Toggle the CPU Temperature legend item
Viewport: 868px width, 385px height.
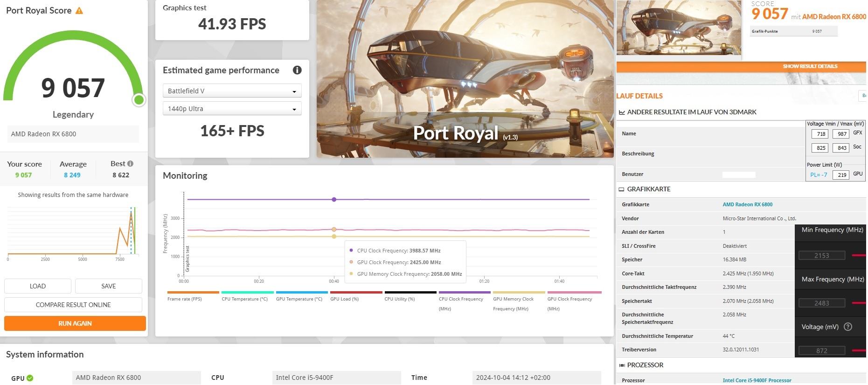248,296
